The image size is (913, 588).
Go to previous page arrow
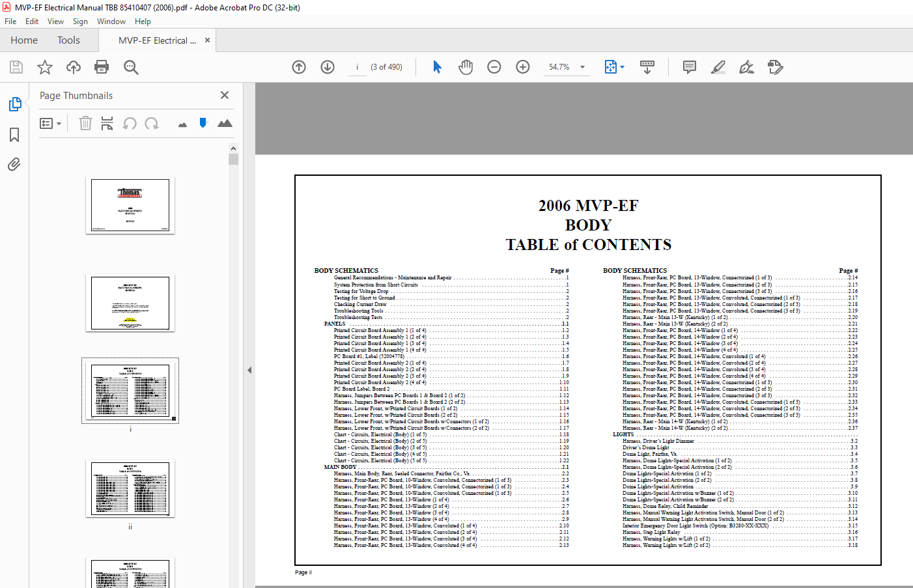(x=299, y=67)
